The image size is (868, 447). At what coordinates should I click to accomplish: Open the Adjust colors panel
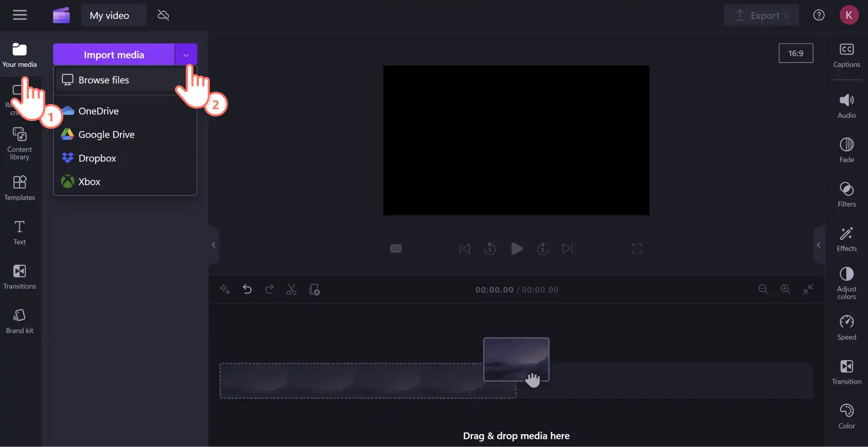[846, 283]
